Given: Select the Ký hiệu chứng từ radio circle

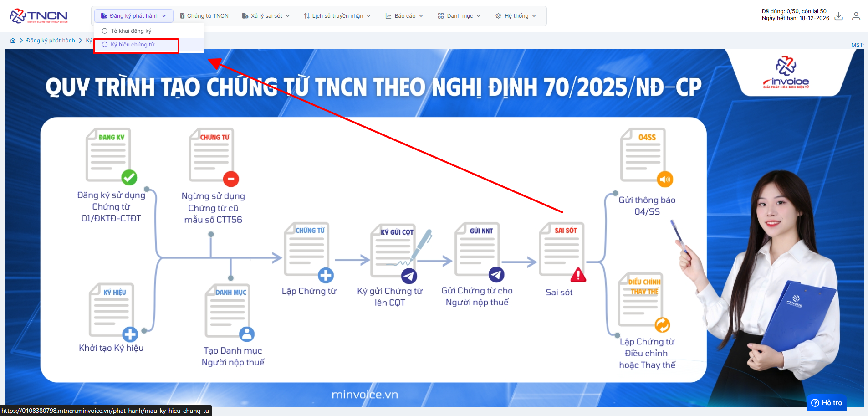Looking at the screenshot, I should pos(105,45).
